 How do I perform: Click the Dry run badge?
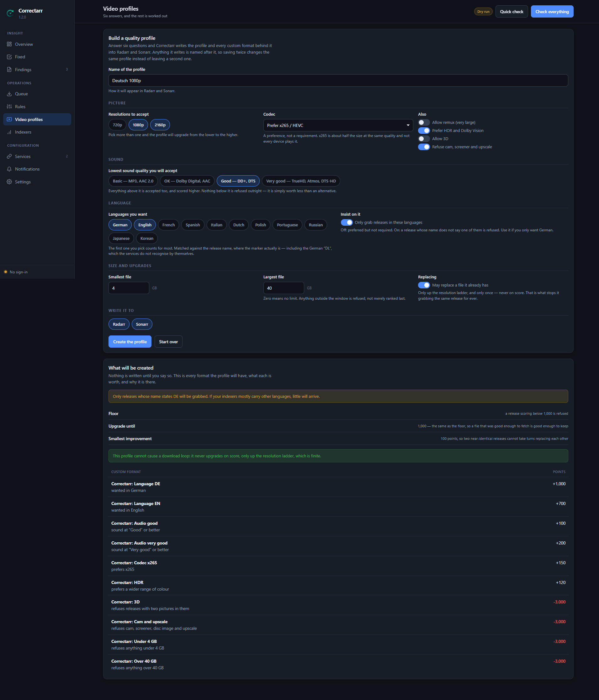point(483,12)
